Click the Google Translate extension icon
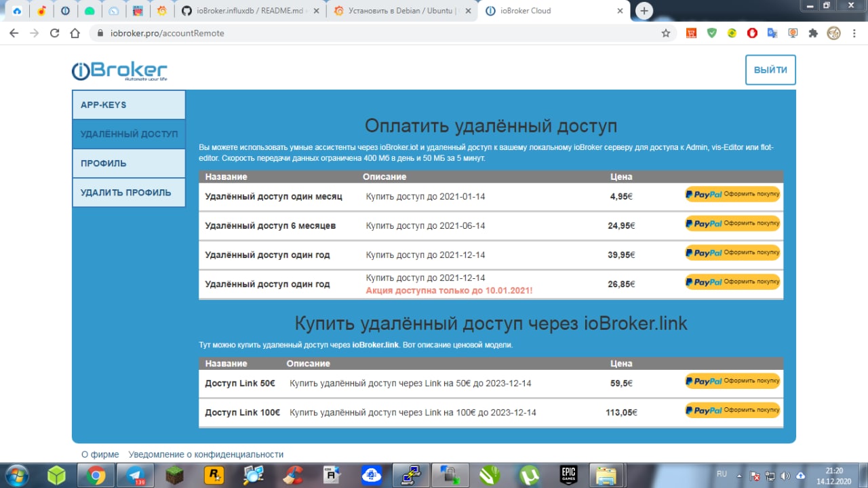The image size is (868, 488). (x=772, y=33)
